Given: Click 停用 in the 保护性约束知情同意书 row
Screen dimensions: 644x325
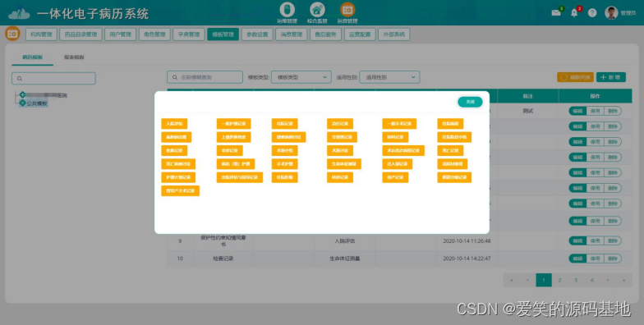Looking at the screenshot, I should pos(595,241).
